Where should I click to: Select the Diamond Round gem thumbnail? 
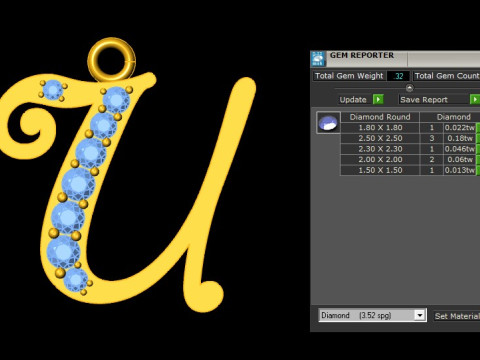(328, 123)
